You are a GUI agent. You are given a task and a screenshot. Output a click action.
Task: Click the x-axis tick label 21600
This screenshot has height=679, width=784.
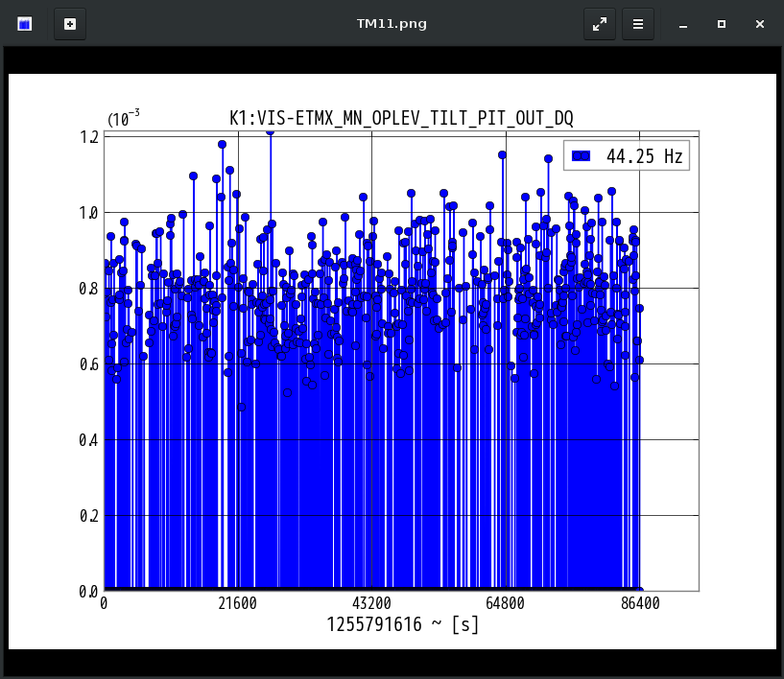tap(237, 603)
